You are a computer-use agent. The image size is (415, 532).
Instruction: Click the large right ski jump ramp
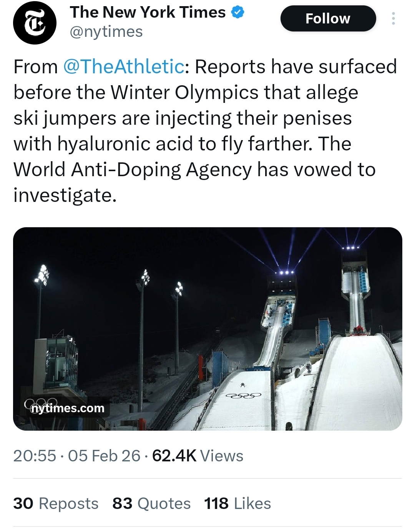pos(357,380)
